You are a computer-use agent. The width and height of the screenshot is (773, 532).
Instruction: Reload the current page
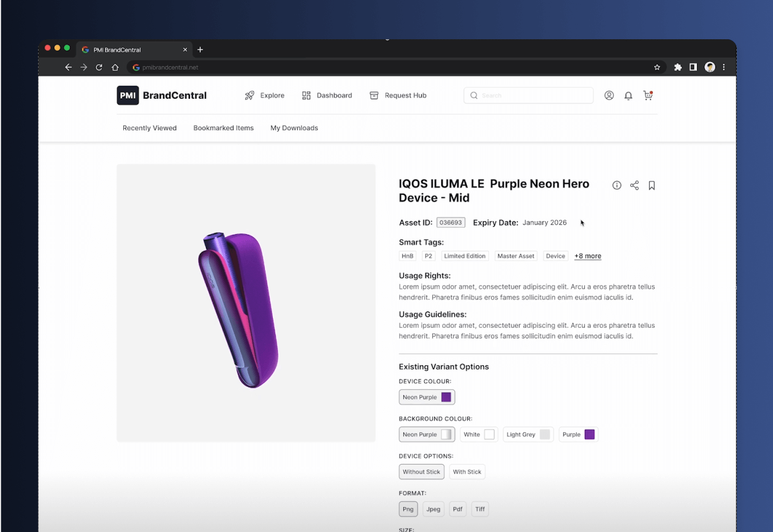point(99,67)
